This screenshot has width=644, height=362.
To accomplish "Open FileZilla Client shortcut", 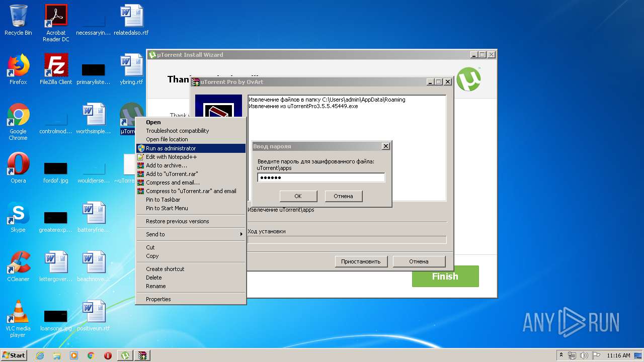I will (x=56, y=69).
